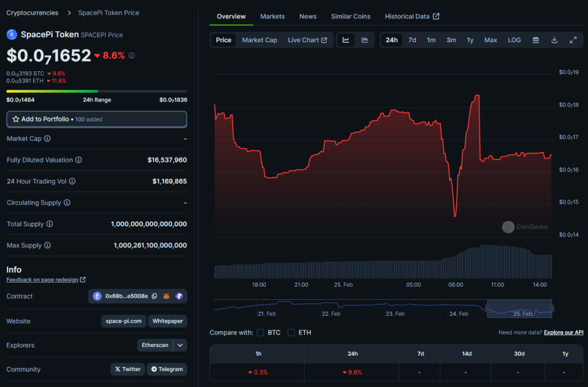Grab right handle of chart navigator range

click(551, 308)
